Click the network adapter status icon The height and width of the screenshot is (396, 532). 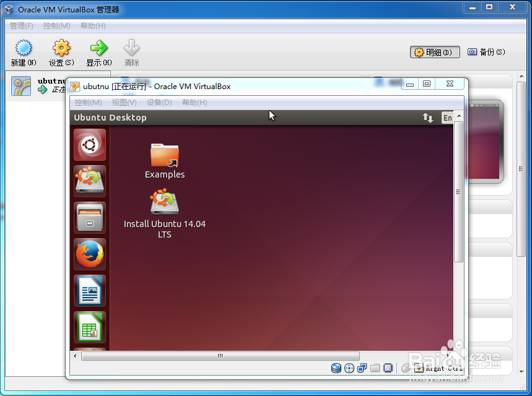[362, 368]
